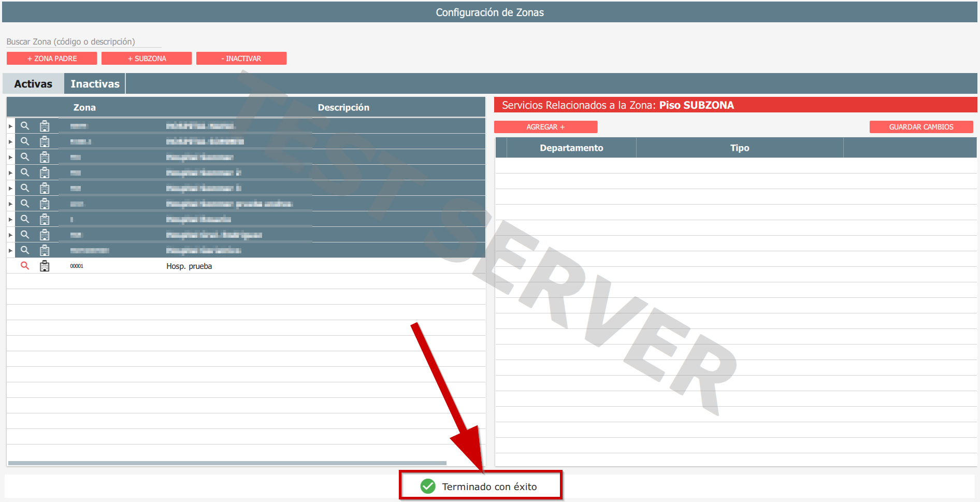The height and width of the screenshot is (502, 980).
Task: Click the + SUBZONA button
Action: (147, 59)
